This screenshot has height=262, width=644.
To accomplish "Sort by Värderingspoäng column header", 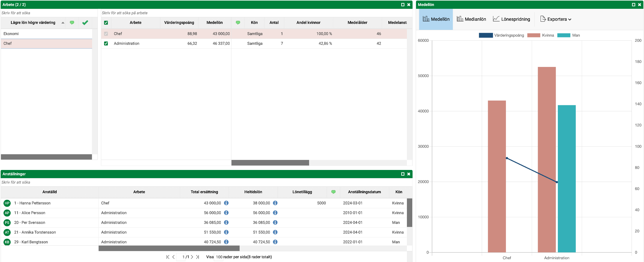I will (x=179, y=23).
